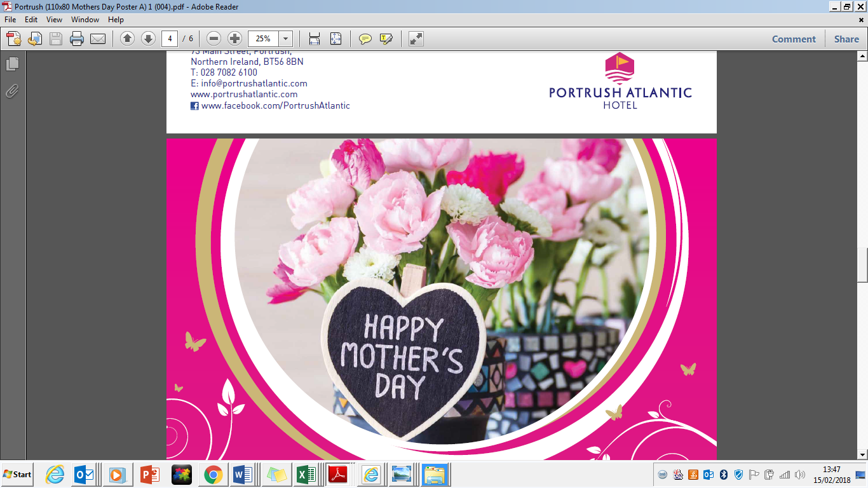
Task: Click the vertical scrollbar thumb
Action: pyautogui.click(x=862, y=265)
